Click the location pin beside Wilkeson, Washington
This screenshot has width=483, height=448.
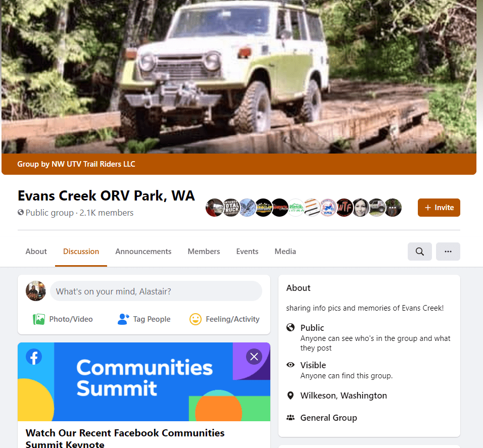(291, 395)
